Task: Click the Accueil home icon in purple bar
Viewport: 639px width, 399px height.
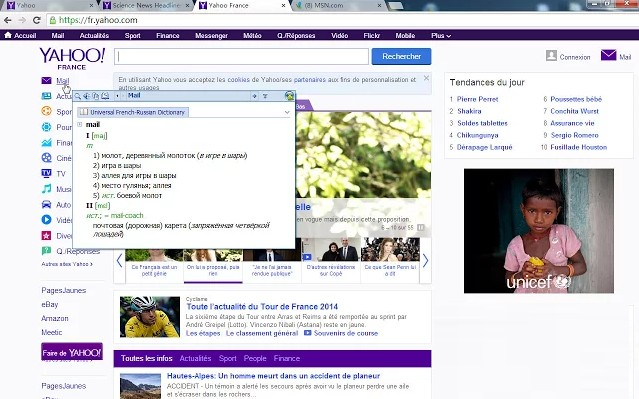Action: 8,35
